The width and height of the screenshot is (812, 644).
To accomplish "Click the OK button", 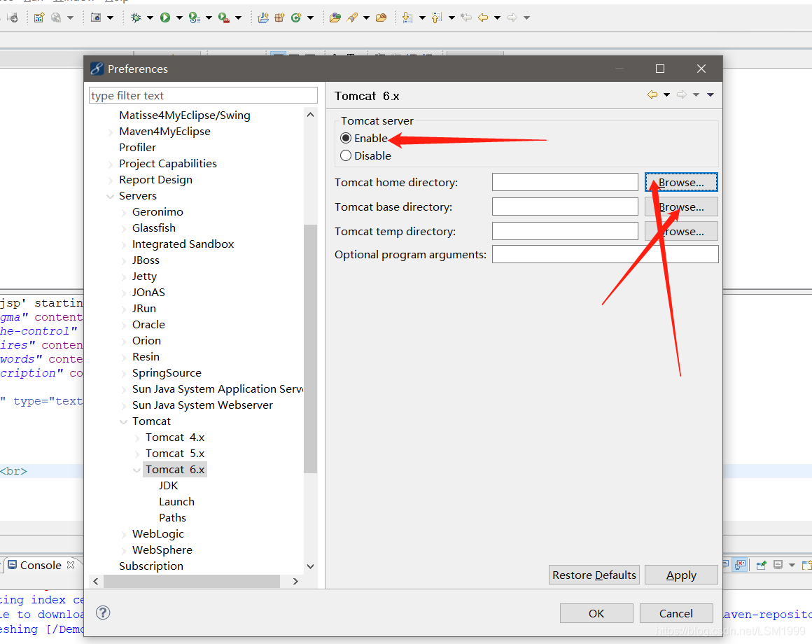I will [x=596, y=613].
